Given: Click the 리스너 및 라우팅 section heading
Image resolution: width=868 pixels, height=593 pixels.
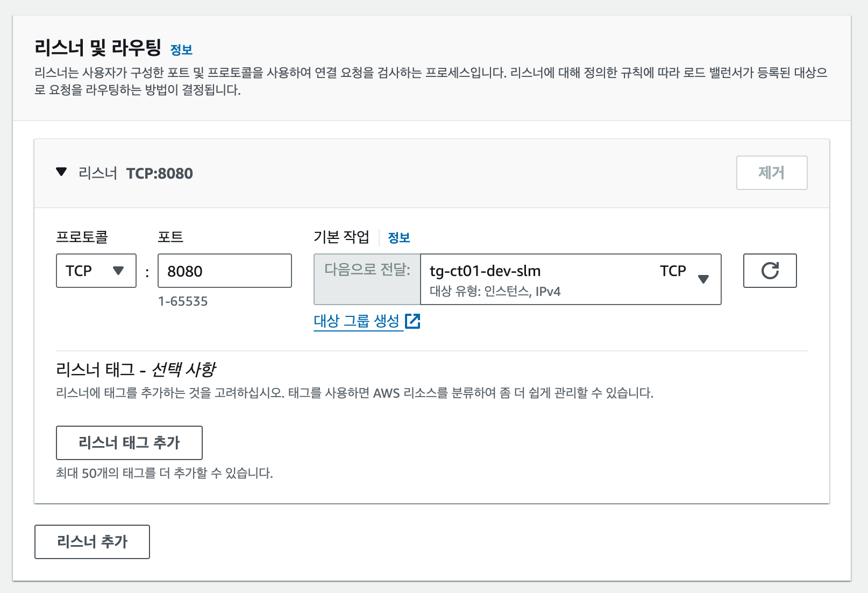Looking at the screenshot, I should (x=98, y=48).
